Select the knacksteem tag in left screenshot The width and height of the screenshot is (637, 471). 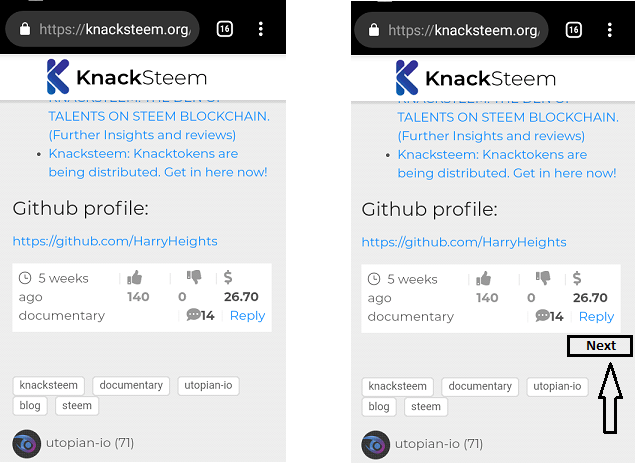point(48,385)
